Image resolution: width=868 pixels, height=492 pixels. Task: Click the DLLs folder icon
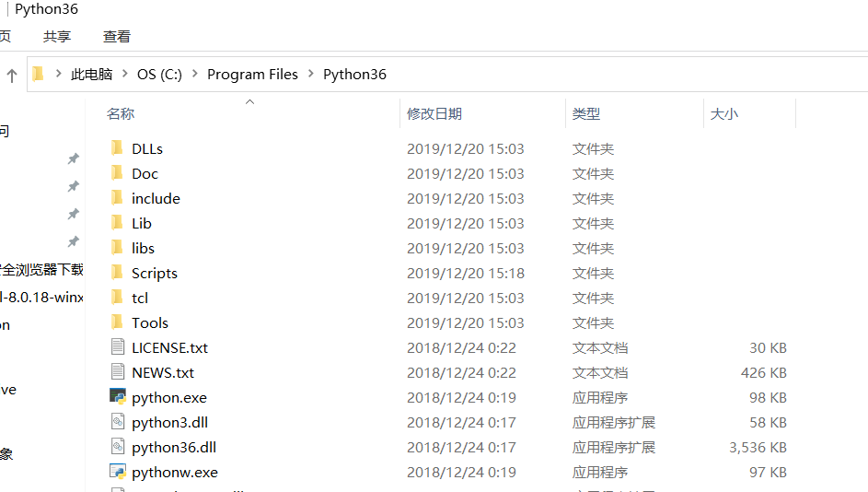tap(117, 148)
